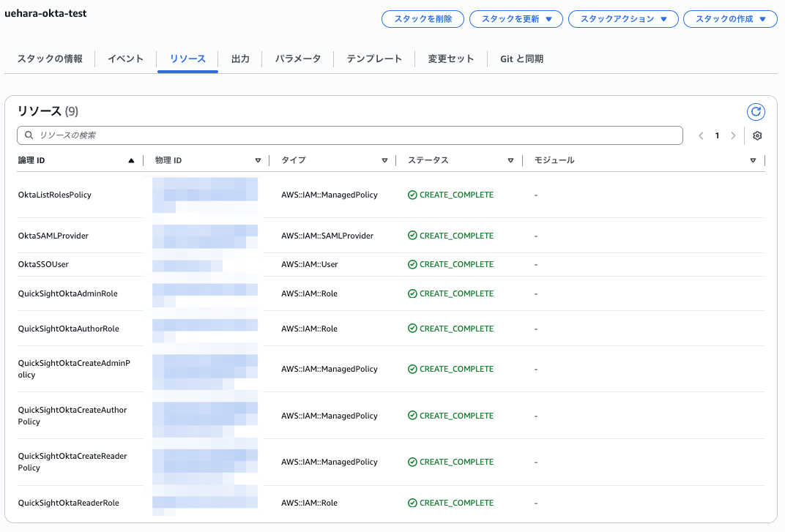
Task: Switch to the イベント tab
Action: point(125,59)
